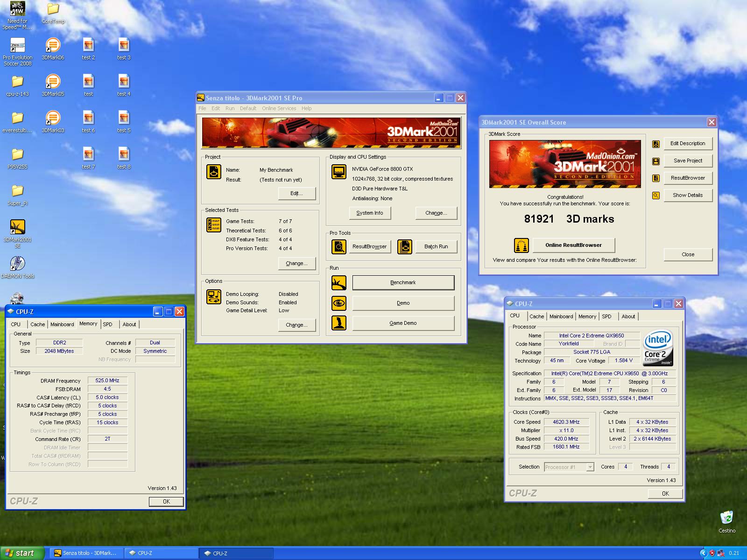The height and width of the screenshot is (560, 747).
Task: Click the Online ResultBrowser icon
Action: [x=521, y=245]
